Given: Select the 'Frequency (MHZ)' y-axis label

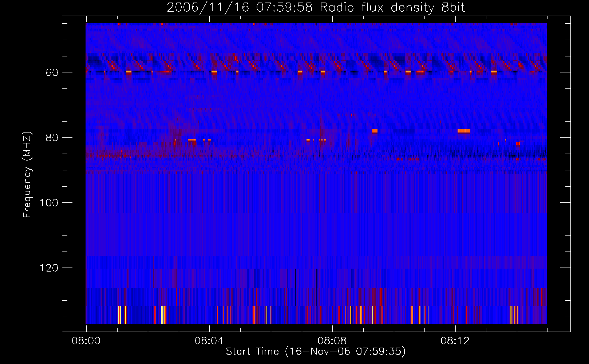Looking at the screenshot, I should [27, 174].
